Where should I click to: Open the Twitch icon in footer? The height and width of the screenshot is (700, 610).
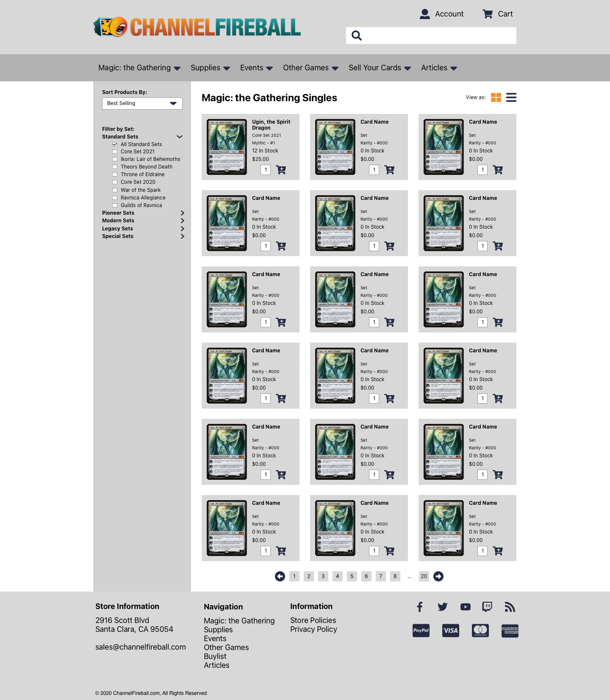pos(487,607)
